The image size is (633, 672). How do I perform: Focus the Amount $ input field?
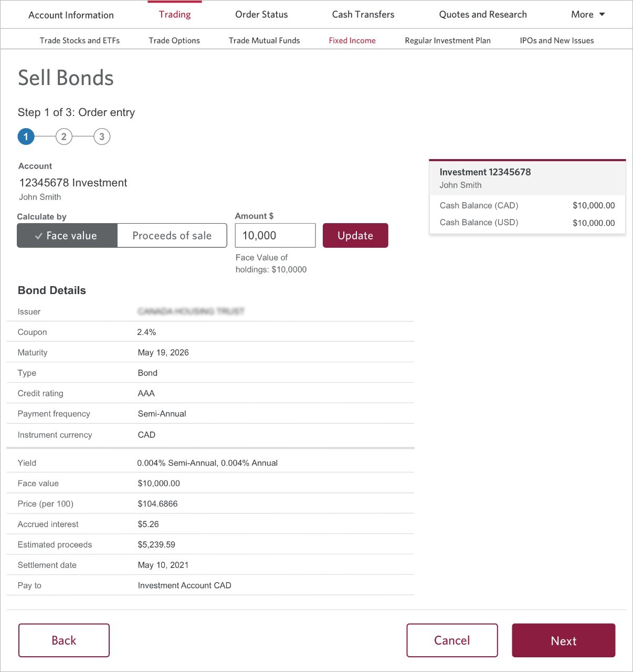tap(275, 235)
